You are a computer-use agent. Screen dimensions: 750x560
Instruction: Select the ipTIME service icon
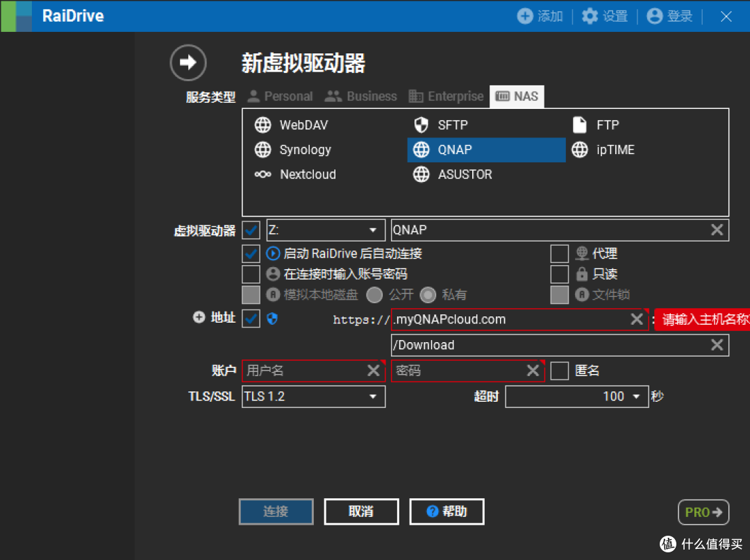(x=579, y=150)
